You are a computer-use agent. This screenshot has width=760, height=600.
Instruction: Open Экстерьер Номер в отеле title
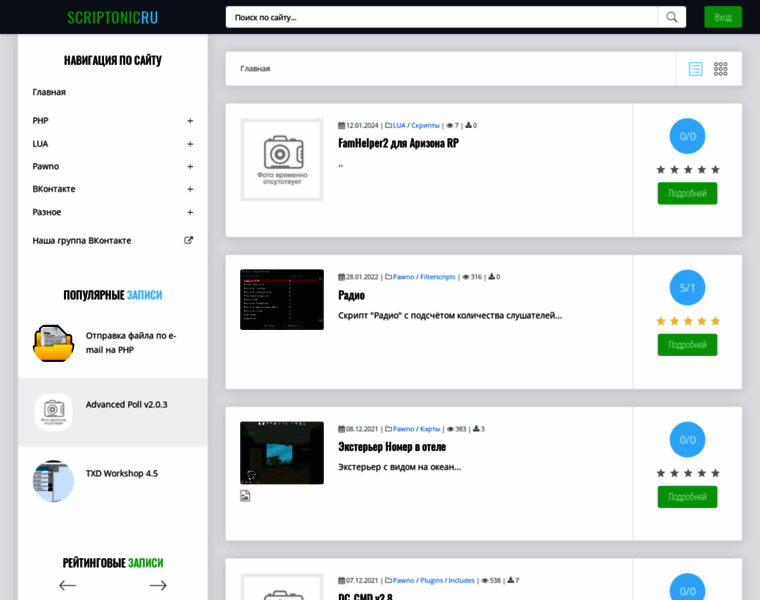click(392, 447)
